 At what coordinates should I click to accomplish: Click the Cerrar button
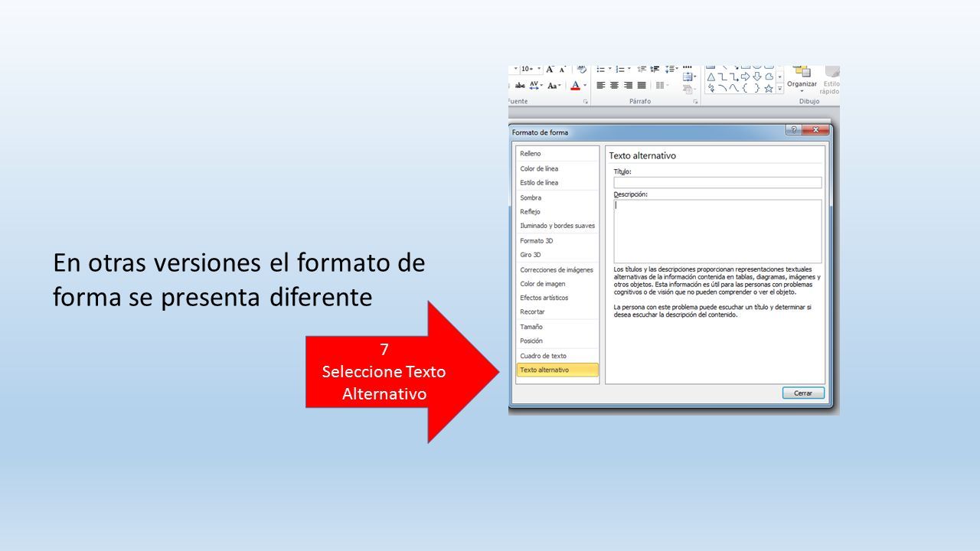pyautogui.click(x=803, y=393)
